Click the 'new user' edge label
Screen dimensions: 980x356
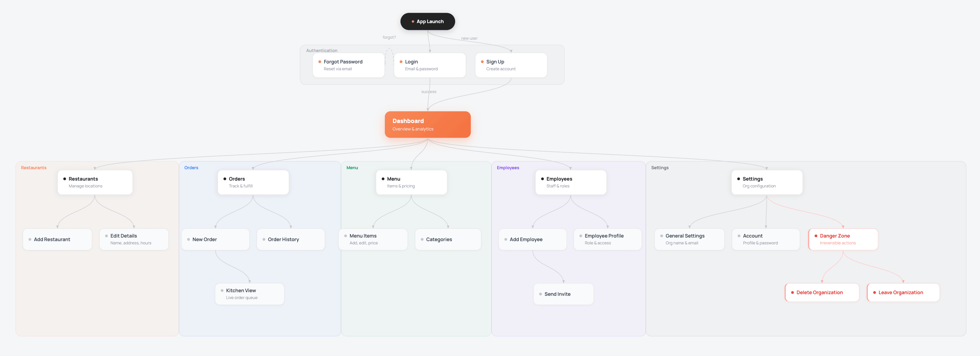[x=469, y=38]
